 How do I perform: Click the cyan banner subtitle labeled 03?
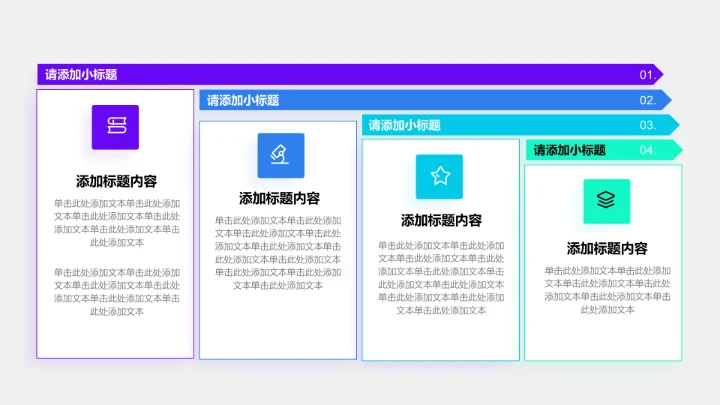tap(404, 125)
